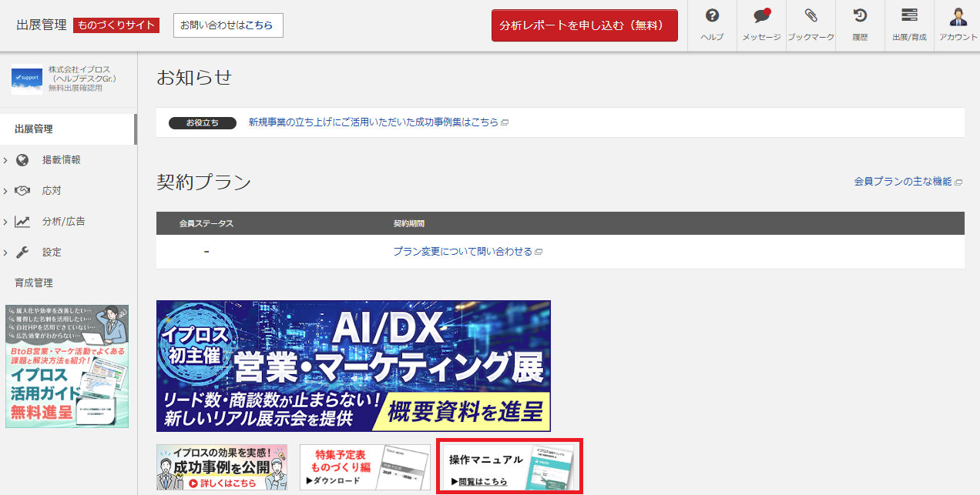Click the handshake icon beside 応対
The image size is (980, 495).
click(22, 191)
